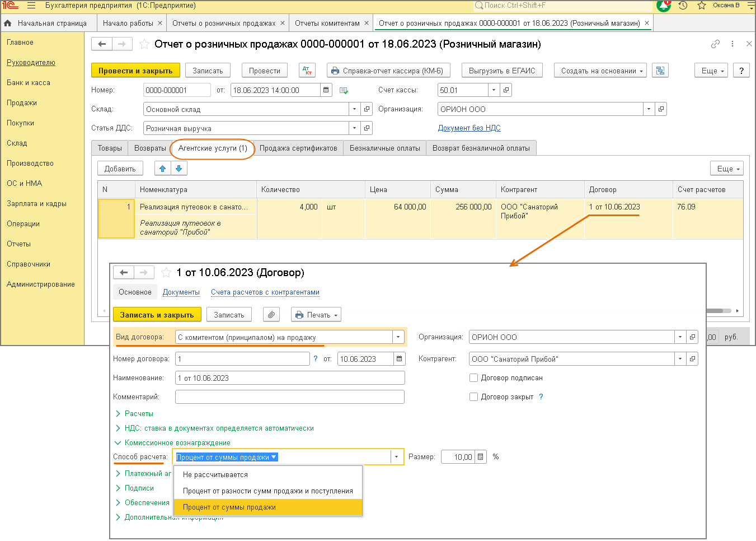Open Создать на основании menu
The image size is (756, 541).
pos(600,71)
